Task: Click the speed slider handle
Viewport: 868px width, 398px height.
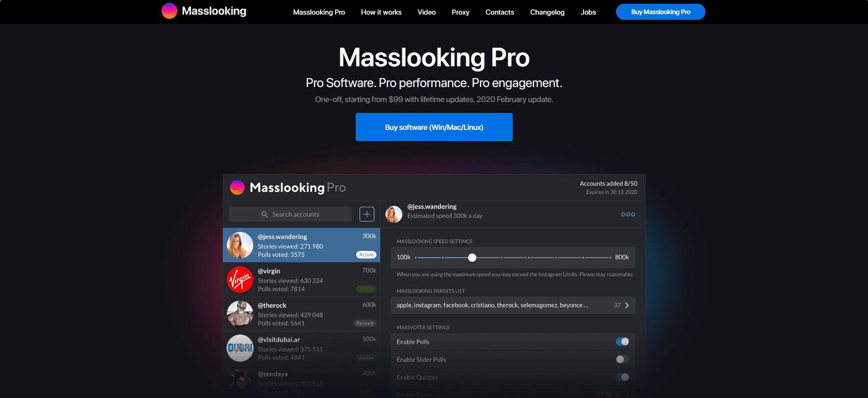Action: point(472,257)
